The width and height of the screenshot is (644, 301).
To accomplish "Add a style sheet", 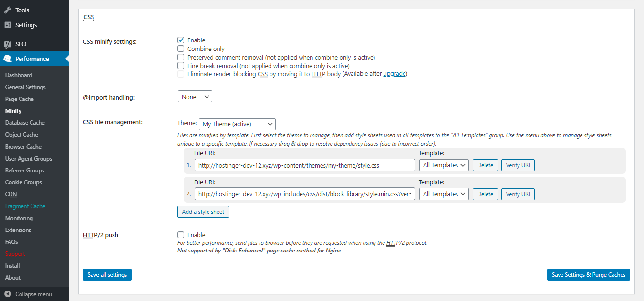I will pyautogui.click(x=203, y=211).
